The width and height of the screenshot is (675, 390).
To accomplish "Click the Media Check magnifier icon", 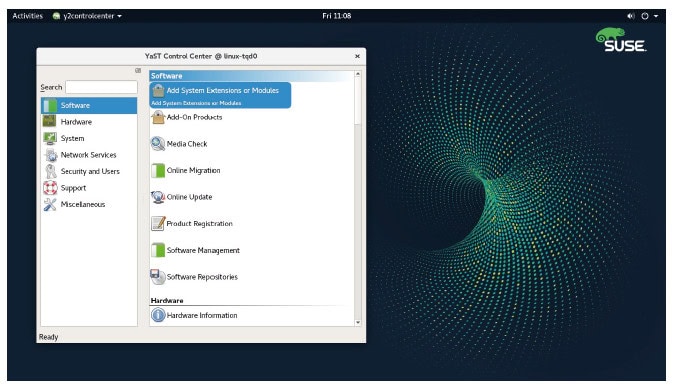I will pos(158,144).
